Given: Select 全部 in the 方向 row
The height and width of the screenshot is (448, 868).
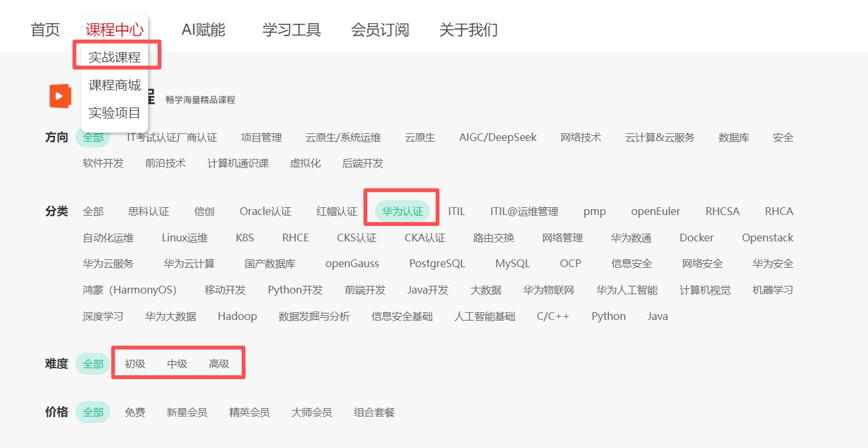Looking at the screenshot, I should (x=92, y=137).
